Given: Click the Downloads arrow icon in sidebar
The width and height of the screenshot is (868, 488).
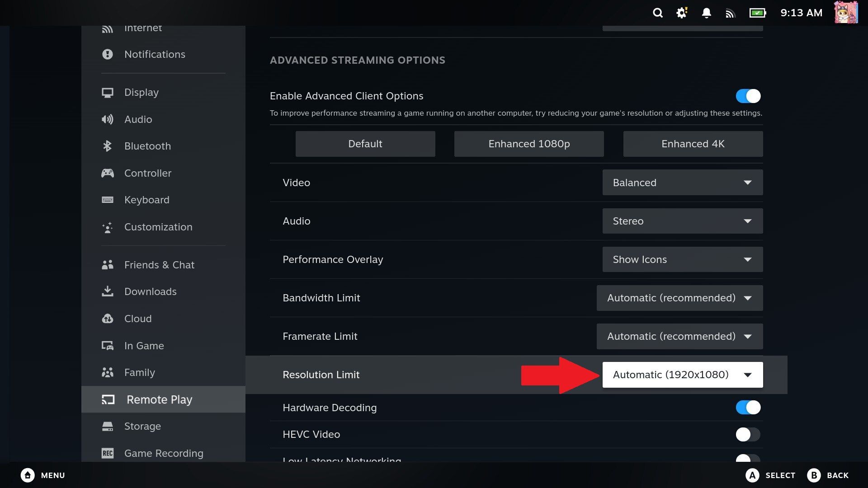Looking at the screenshot, I should point(108,291).
